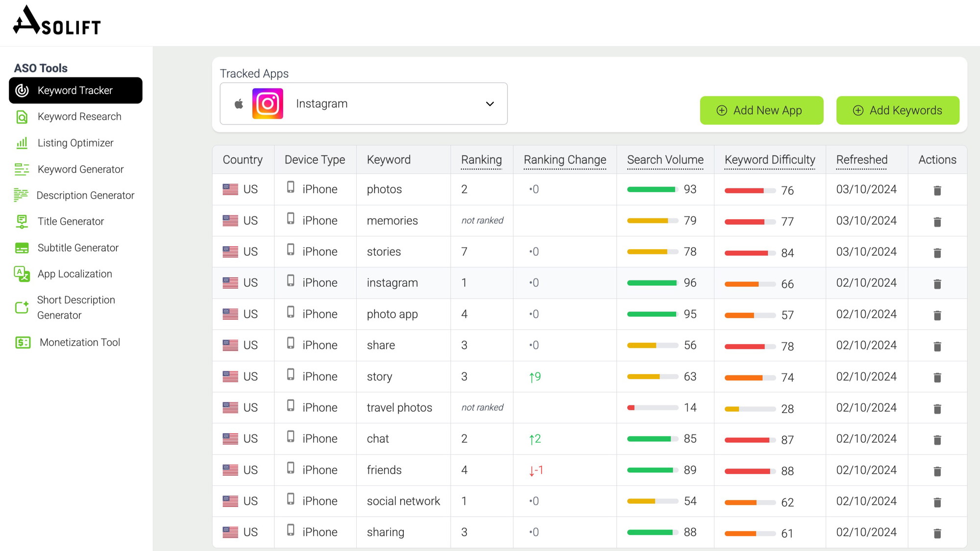980x551 pixels.
Task: Click ranking change '↑9' for story
Action: click(x=535, y=376)
